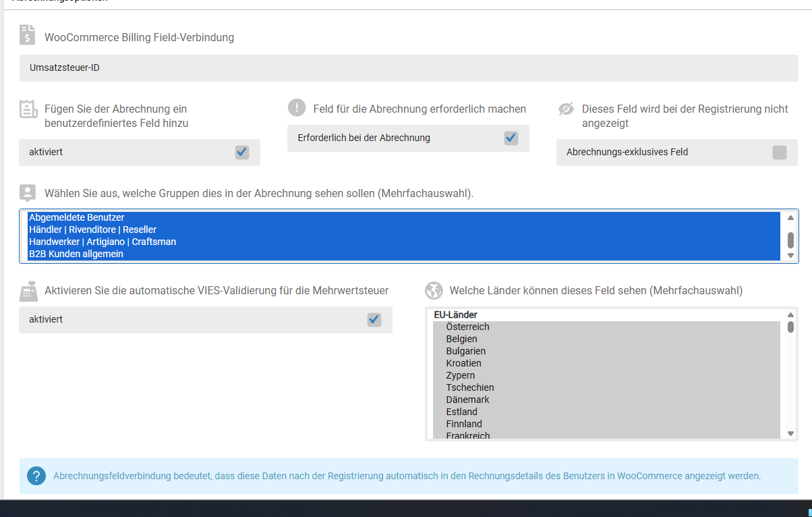Click the exclamation mark required-field icon
This screenshot has width=812, height=517.
tap(297, 108)
